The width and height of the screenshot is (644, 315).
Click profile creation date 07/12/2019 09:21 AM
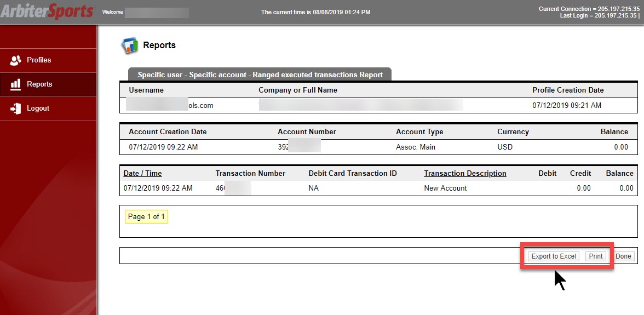click(567, 105)
